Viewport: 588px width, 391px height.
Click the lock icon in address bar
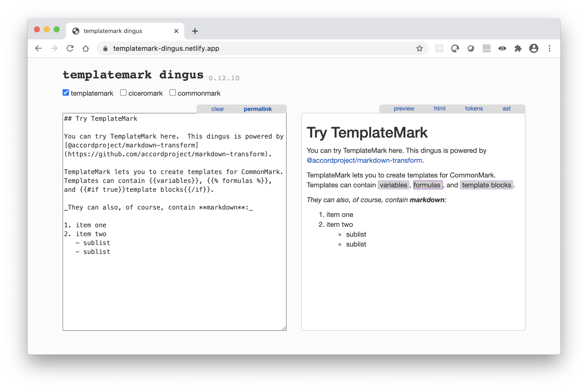click(105, 49)
